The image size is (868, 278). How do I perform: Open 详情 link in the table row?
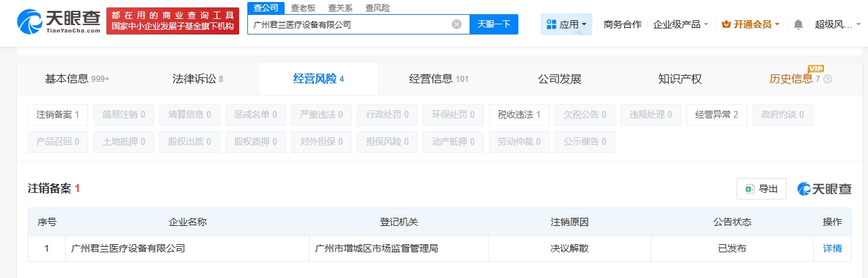pos(832,248)
